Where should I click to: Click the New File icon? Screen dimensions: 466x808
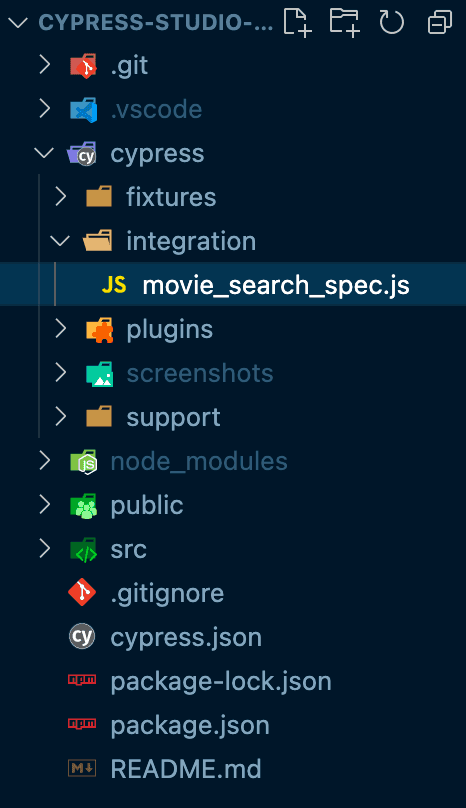(297, 23)
